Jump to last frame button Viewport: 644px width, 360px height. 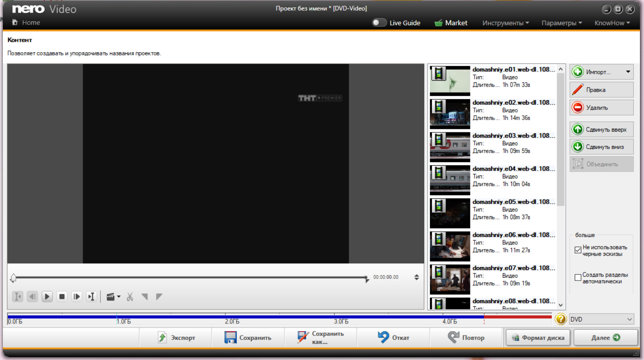(91, 296)
